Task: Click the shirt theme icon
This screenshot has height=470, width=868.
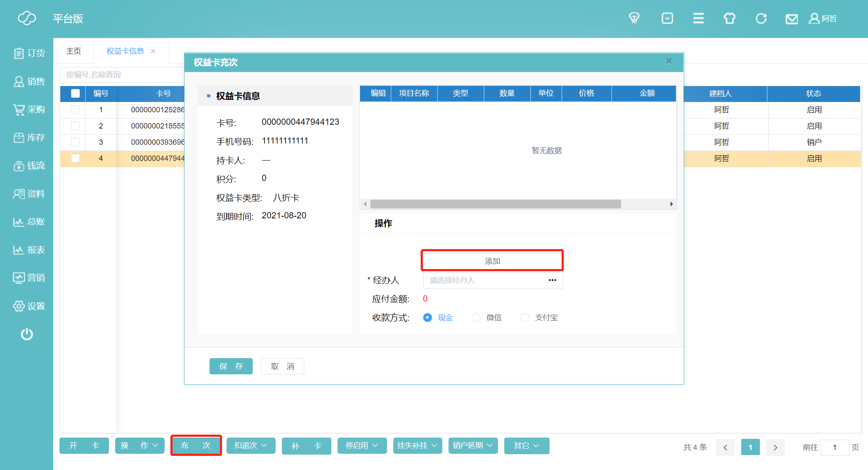Action: (x=729, y=18)
